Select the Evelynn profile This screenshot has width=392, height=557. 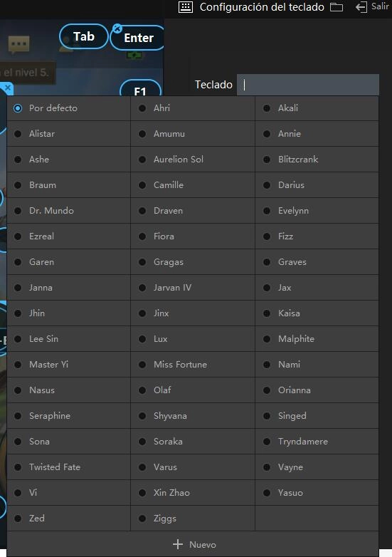(x=317, y=211)
